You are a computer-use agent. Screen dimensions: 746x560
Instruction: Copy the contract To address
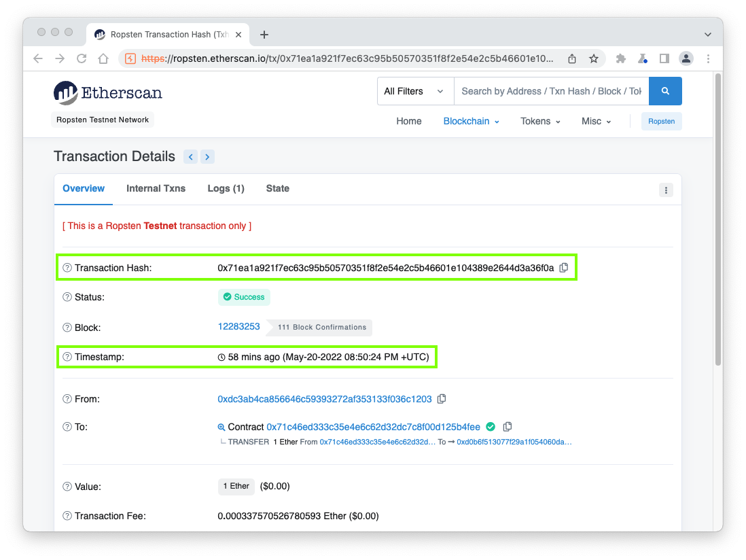point(508,426)
